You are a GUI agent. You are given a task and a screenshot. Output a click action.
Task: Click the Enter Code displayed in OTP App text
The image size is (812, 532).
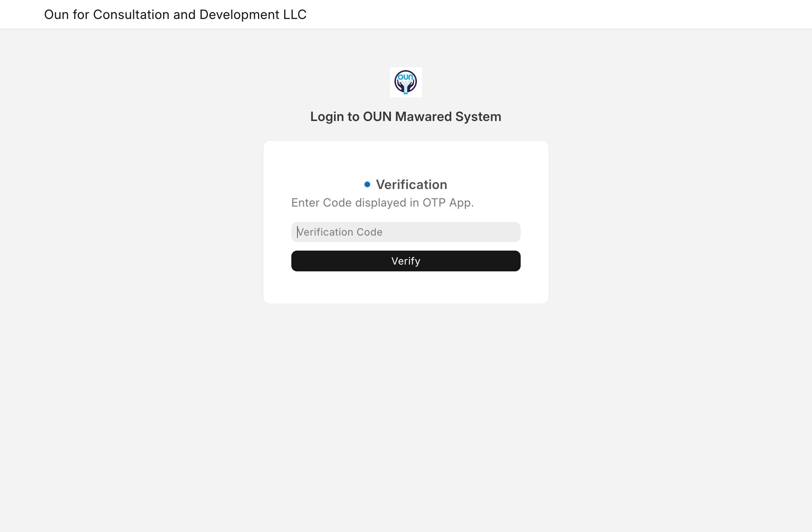(x=382, y=203)
